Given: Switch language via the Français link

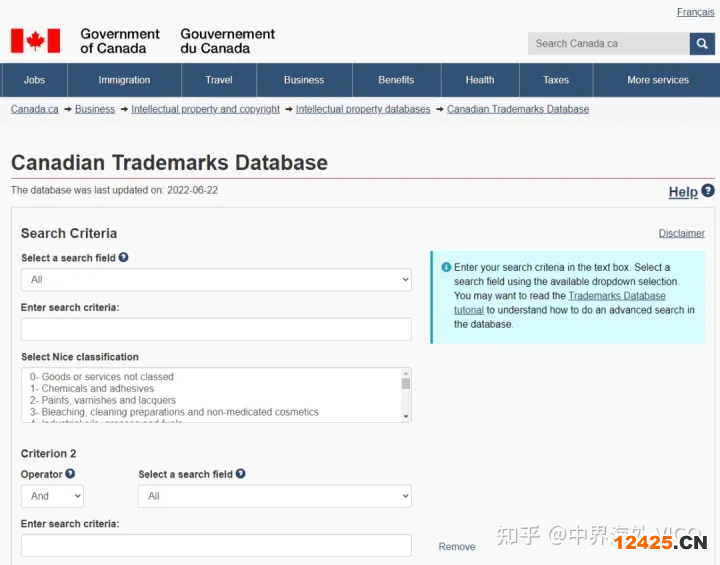Looking at the screenshot, I should point(695,12).
